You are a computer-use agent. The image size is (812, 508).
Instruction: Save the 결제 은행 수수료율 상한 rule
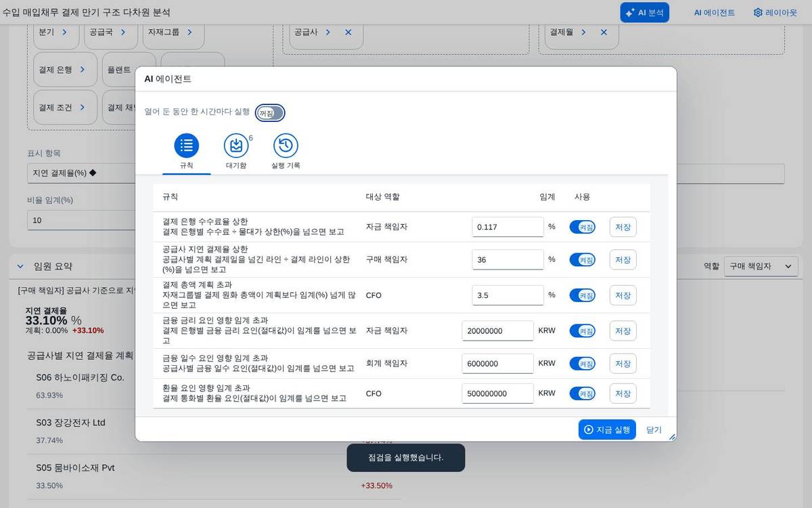[623, 227]
